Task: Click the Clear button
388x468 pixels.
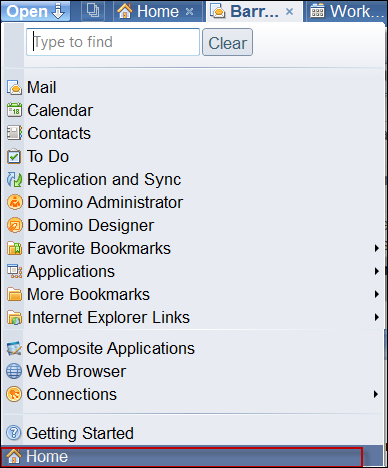Action: tap(228, 42)
